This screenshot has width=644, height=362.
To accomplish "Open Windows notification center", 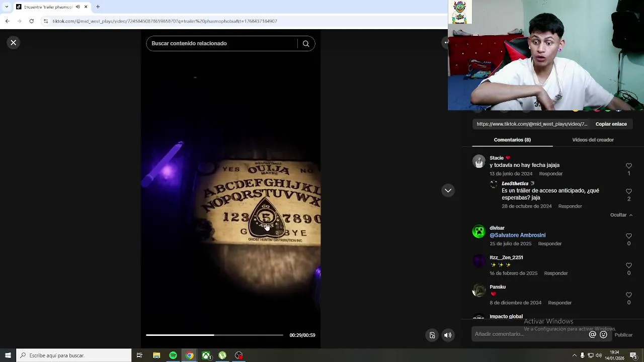I will pyautogui.click(x=633, y=355).
